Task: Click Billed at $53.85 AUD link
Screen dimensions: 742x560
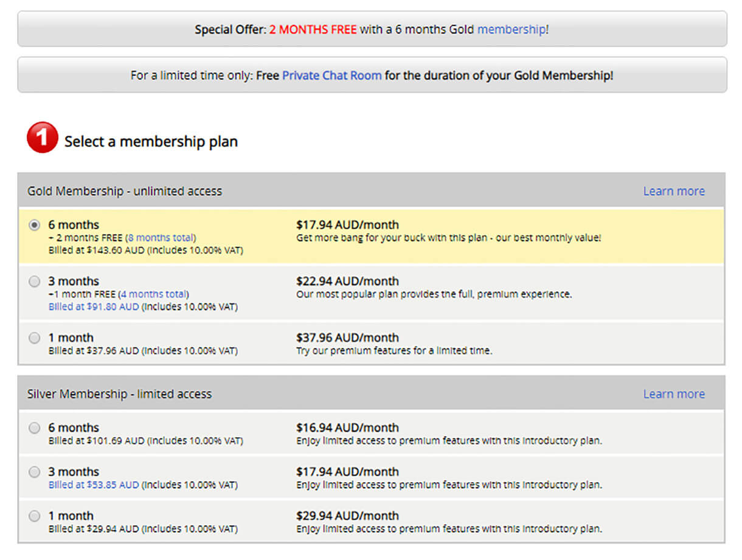Action: point(94,485)
